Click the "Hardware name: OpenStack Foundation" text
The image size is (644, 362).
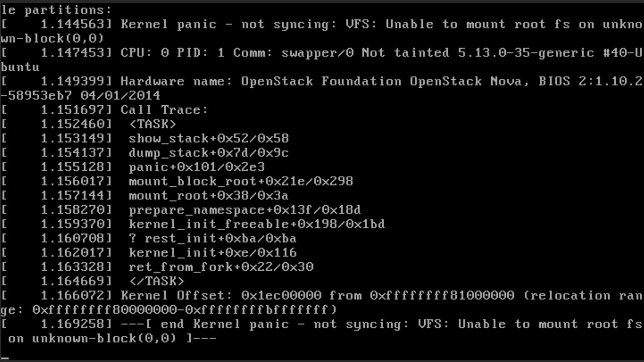click(261, 81)
